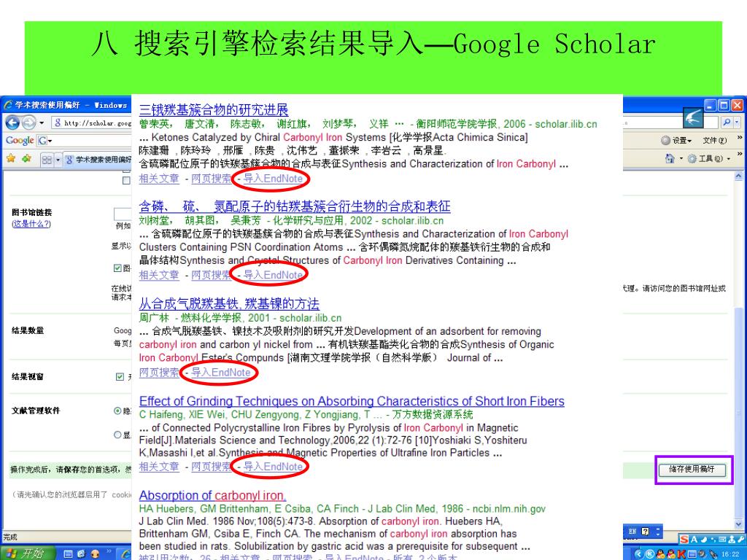This screenshot has width=747, height=560.
Task: Click 导入EndNote under the 刘树堂 result
Action: [x=273, y=275]
